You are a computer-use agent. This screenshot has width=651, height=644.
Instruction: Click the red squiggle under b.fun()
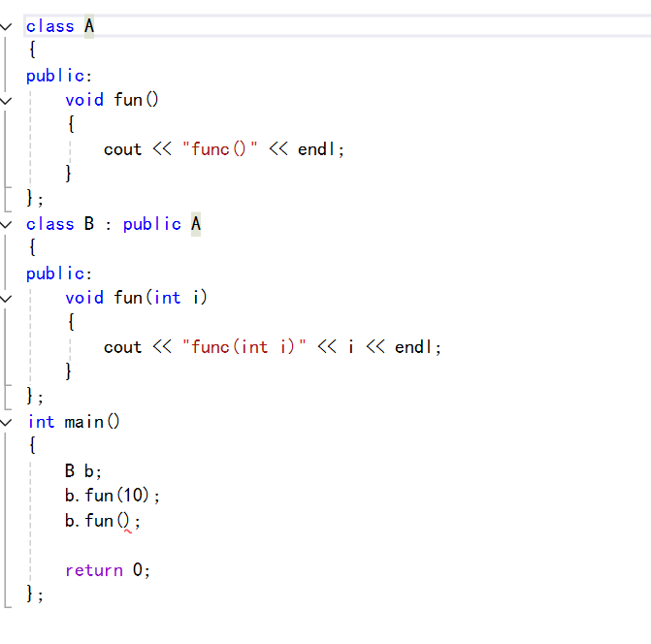coord(128,531)
